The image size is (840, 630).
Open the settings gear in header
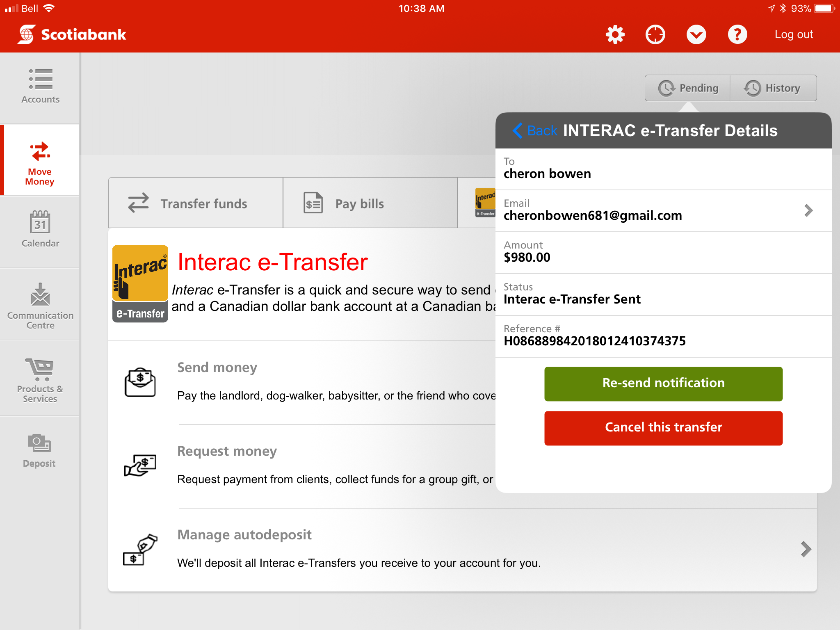click(615, 34)
